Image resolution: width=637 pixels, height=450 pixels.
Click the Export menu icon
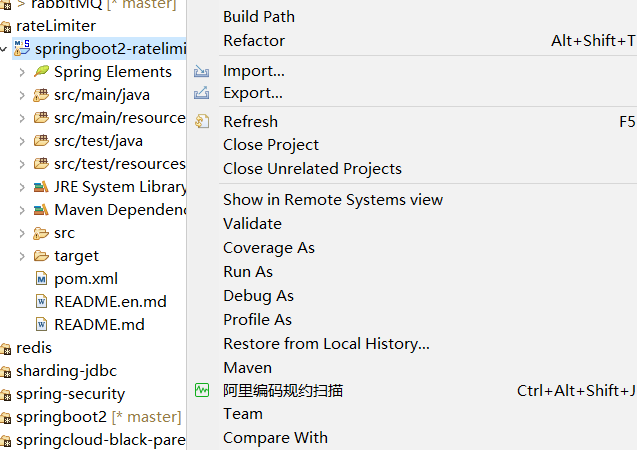coord(202,93)
